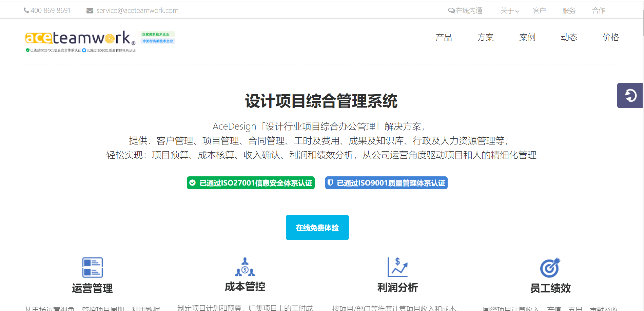Click the 员工绩效 target icon

pos(550,268)
